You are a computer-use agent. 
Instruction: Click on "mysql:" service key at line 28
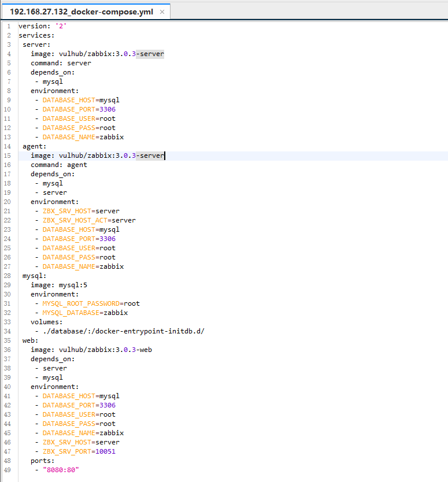pyautogui.click(x=35, y=276)
